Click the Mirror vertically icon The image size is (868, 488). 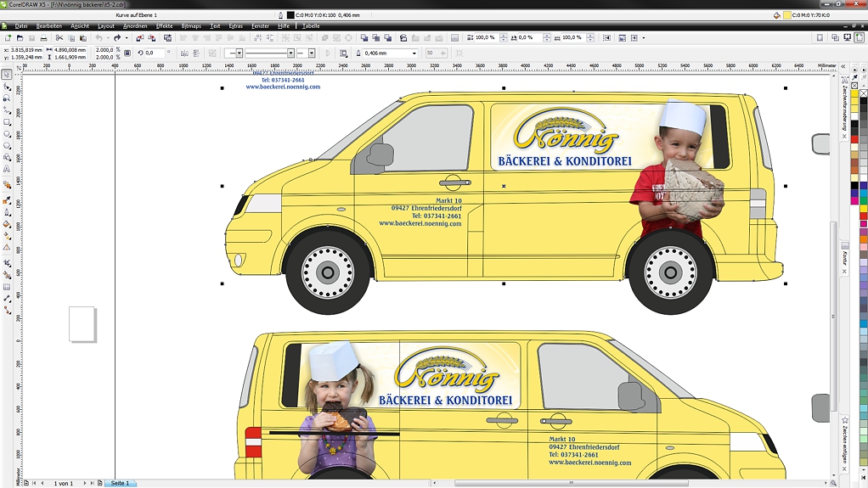point(196,53)
